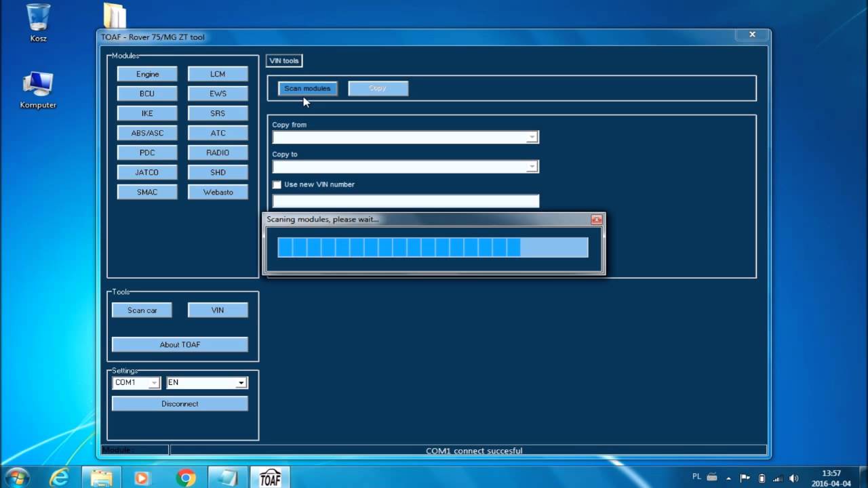Select the TOAF app taskbar icon
The height and width of the screenshot is (488, 868).
pos(270,477)
